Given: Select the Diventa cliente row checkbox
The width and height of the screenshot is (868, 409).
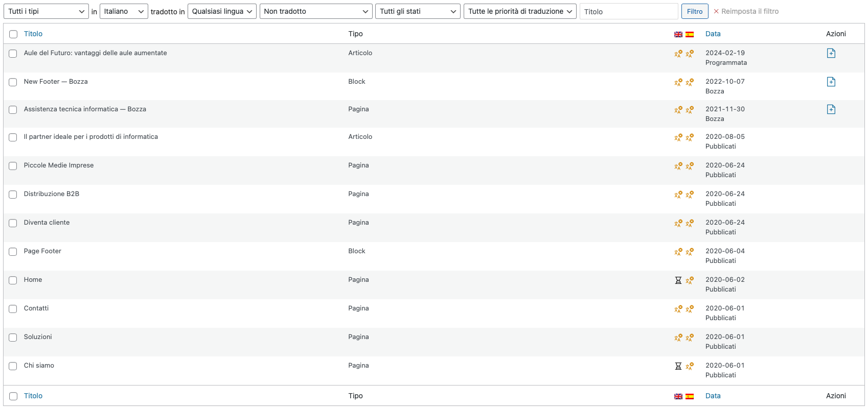Looking at the screenshot, I should coord(13,223).
